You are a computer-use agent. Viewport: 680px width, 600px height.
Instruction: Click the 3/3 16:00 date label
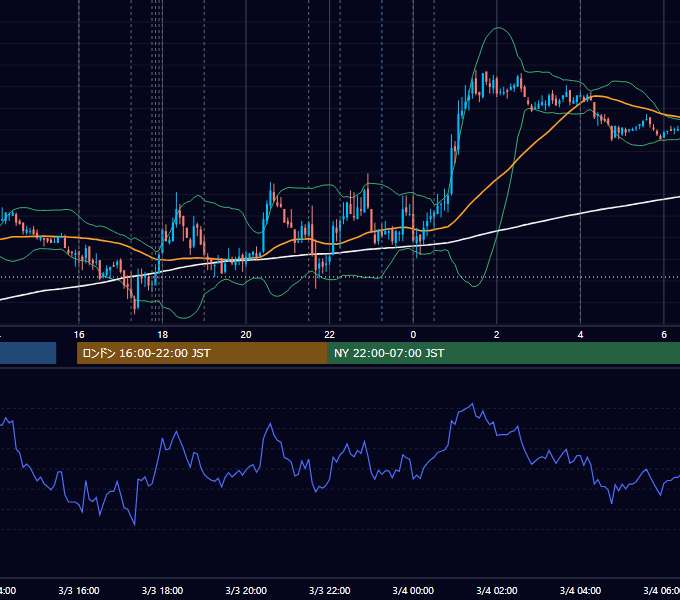tap(79, 590)
